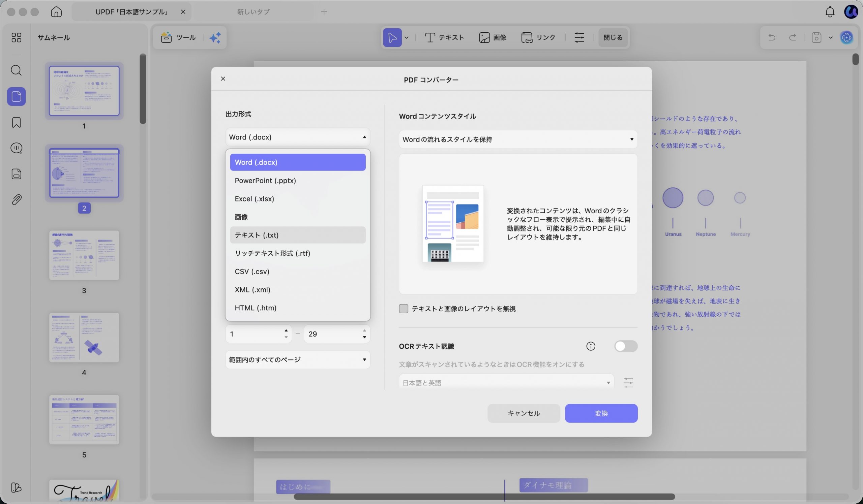This screenshot has width=863, height=504.
Task: Open the bookmarks panel icon
Action: point(17,123)
